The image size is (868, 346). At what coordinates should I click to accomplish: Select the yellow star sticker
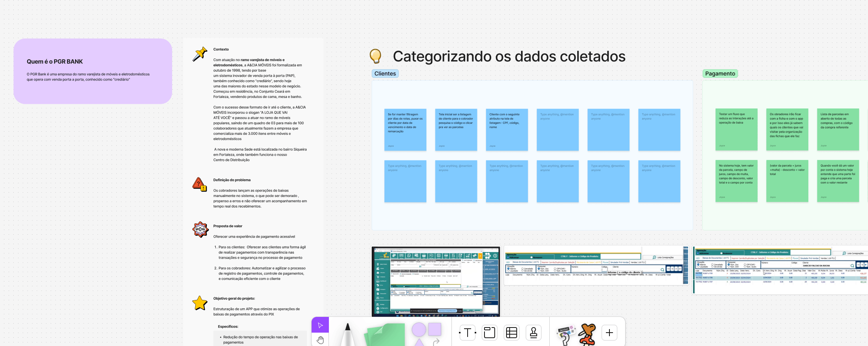pos(200,303)
